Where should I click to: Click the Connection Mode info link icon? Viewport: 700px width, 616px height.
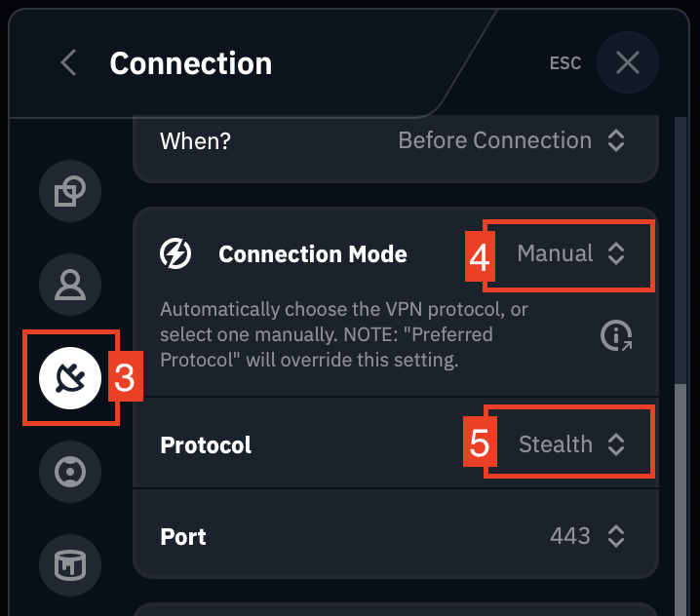pyautogui.click(x=615, y=336)
